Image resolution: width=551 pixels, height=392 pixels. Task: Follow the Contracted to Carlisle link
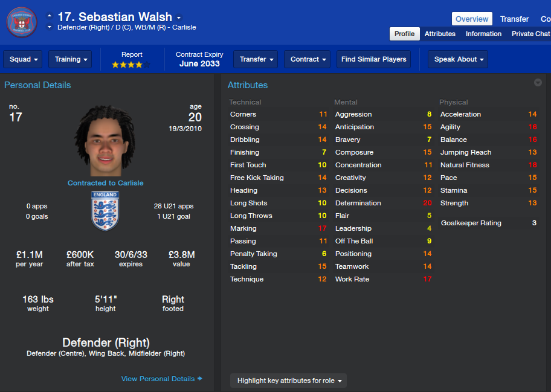click(x=105, y=183)
